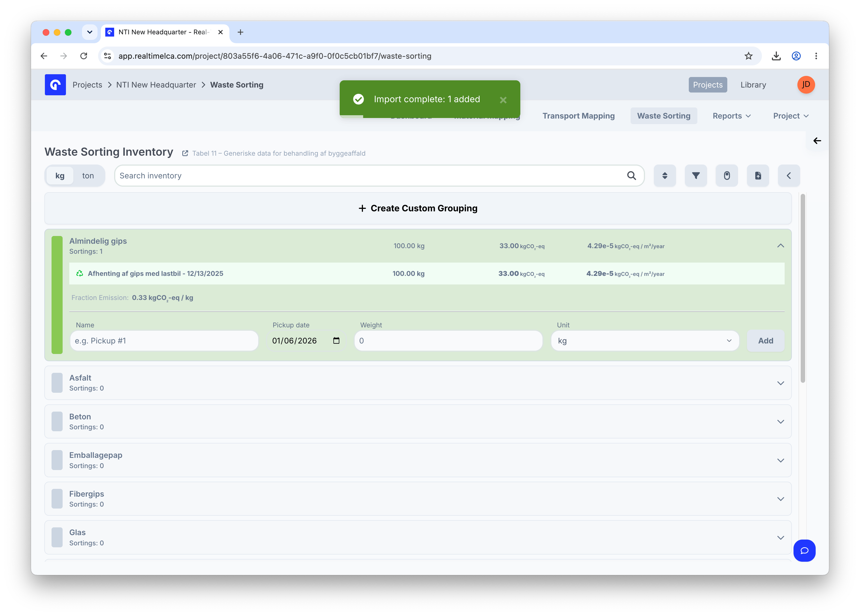
Task: Dismiss the Import complete notification
Action: click(503, 100)
